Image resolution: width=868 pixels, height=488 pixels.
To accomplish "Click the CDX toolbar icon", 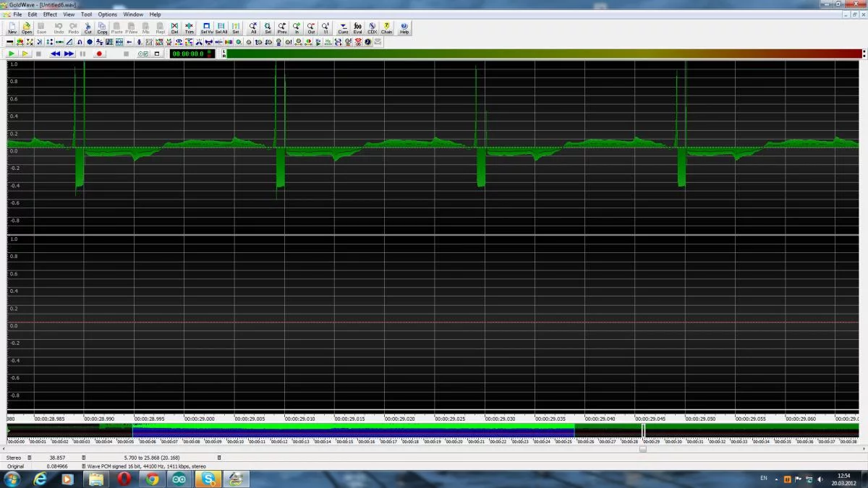I will (372, 28).
